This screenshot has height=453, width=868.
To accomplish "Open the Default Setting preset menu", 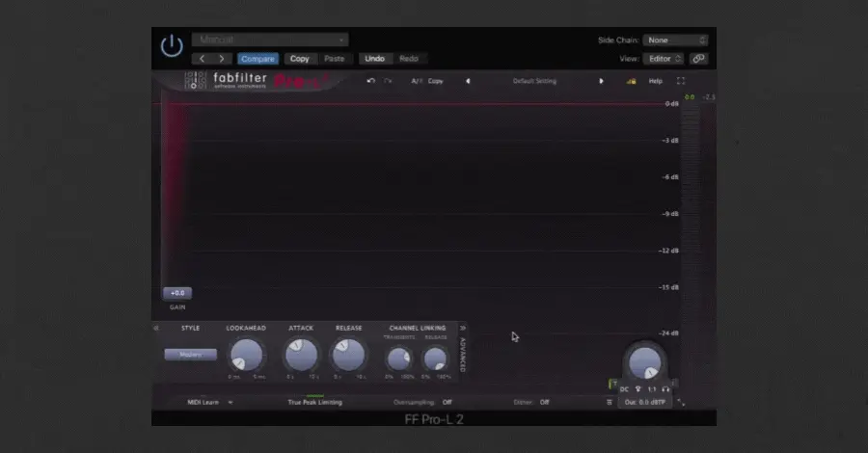I will (534, 81).
